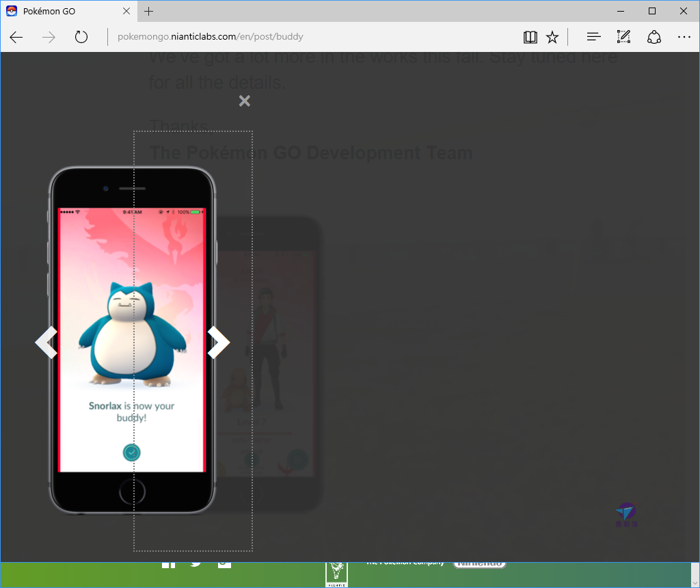Image resolution: width=700 pixels, height=588 pixels.
Task: Make a Web Note with pen icon
Action: pyautogui.click(x=623, y=37)
